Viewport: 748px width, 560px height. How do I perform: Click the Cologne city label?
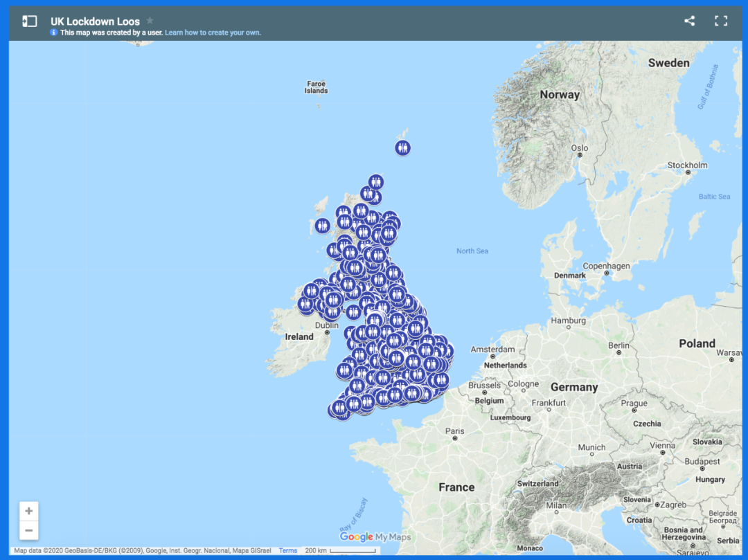[523, 383]
